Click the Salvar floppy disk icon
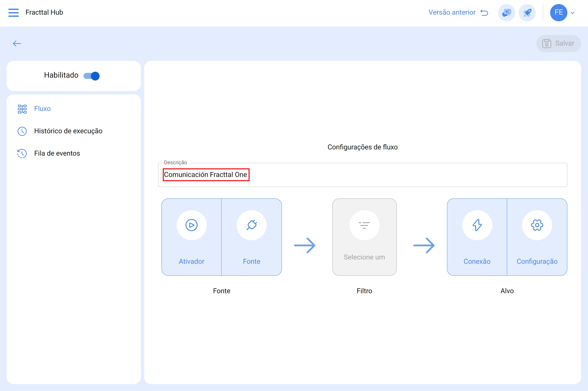This screenshot has height=391, width=588. [x=547, y=44]
